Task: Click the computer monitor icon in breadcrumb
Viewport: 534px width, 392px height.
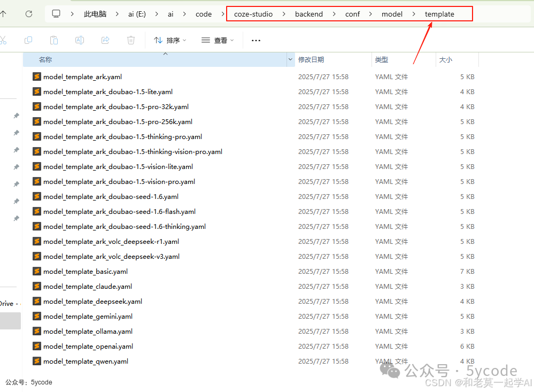Action: pyautogui.click(x=56, y=13)
